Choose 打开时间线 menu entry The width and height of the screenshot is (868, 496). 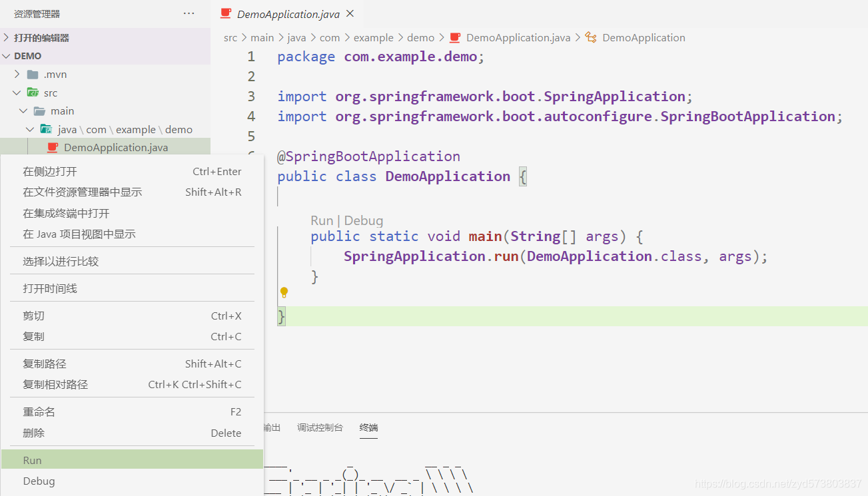pyautogui.click(x=132, y=288)
